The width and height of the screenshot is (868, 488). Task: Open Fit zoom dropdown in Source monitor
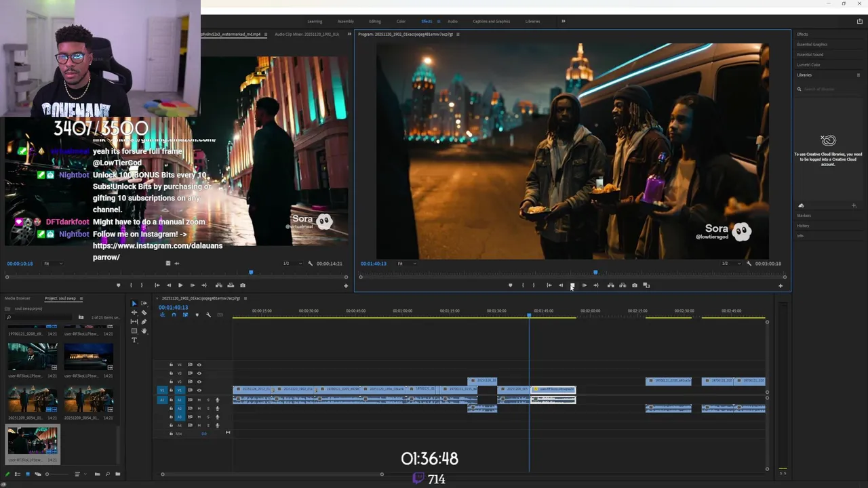coord(52,264)
